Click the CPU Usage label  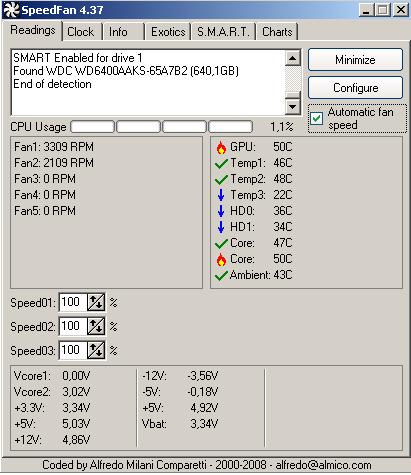coord(38,127)
